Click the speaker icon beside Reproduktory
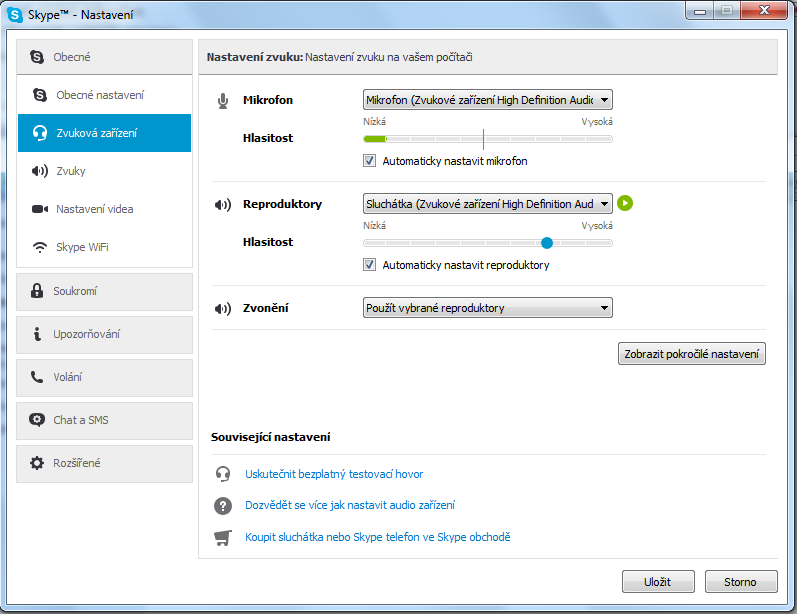 [223, 205]
